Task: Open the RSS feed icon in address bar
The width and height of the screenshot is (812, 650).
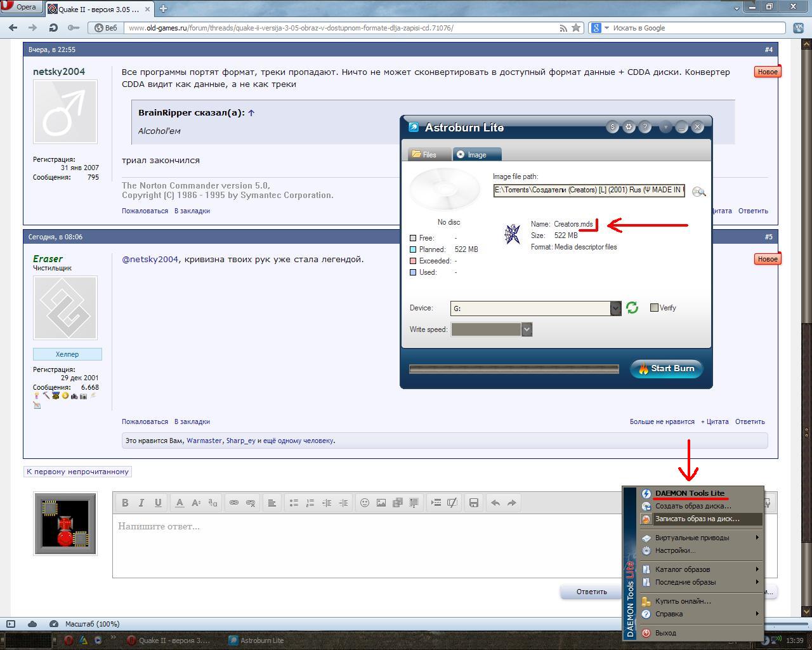Action: 563,28
